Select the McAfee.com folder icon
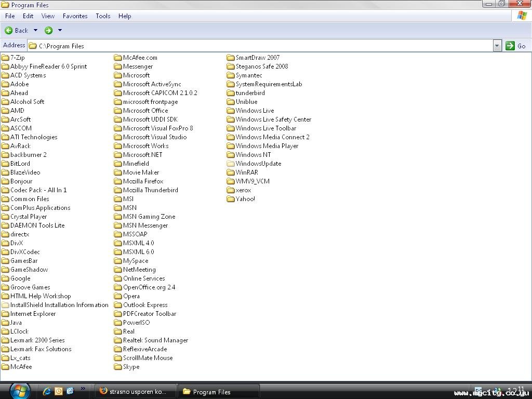Screen dimensions: 532x399 [x=118, y=58]
